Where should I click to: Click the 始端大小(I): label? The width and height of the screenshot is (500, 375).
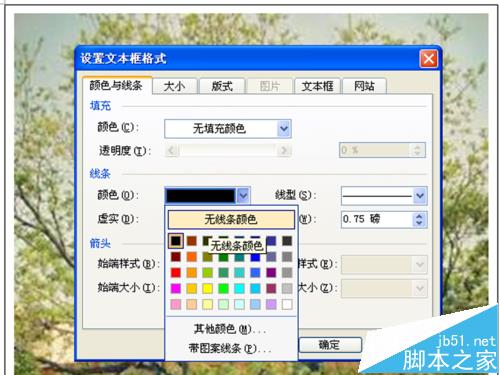tap(128, 287)
